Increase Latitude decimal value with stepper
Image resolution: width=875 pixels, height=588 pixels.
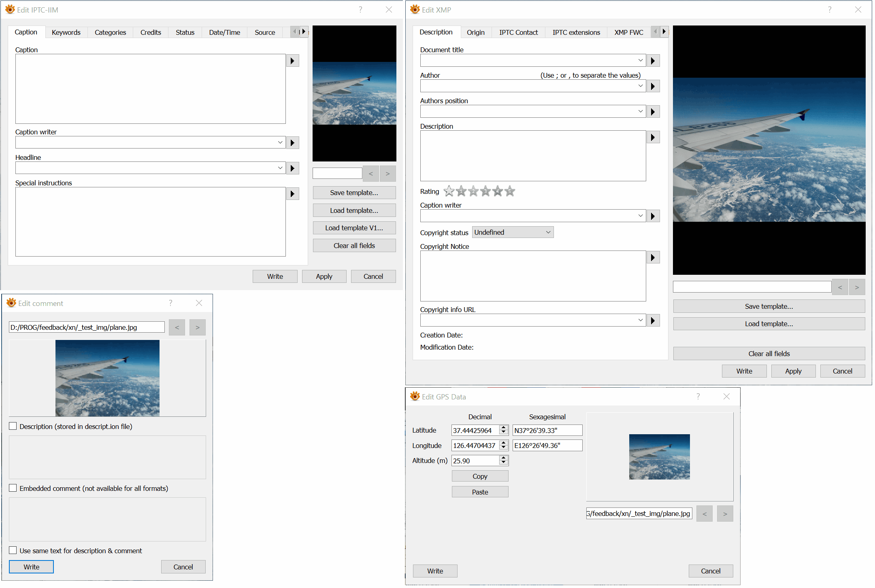(x=504, y=428)
